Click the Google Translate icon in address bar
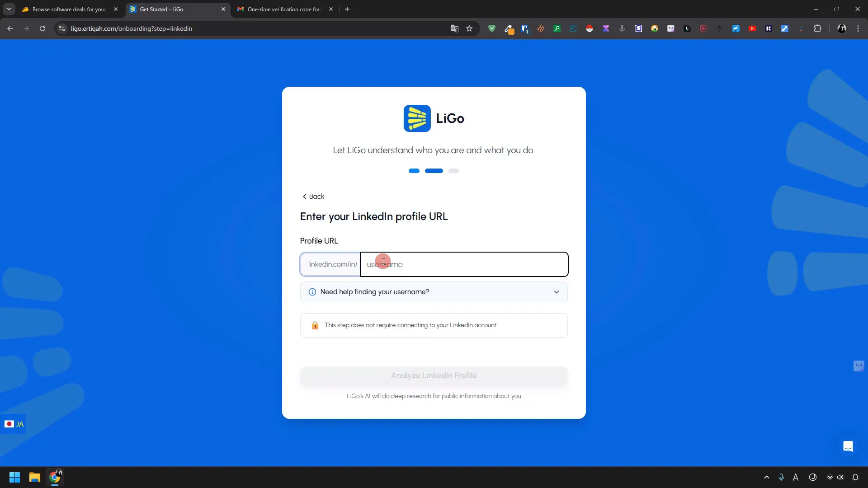The image size is (868, 488). (x=455, y=28)
